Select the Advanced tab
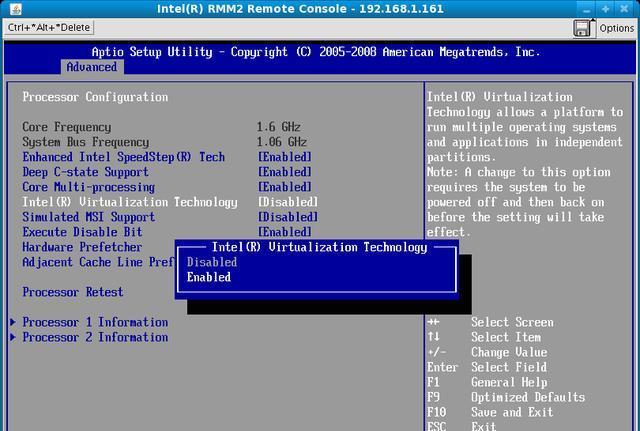Viewport: 640px width, 431px height. (92, 67)
